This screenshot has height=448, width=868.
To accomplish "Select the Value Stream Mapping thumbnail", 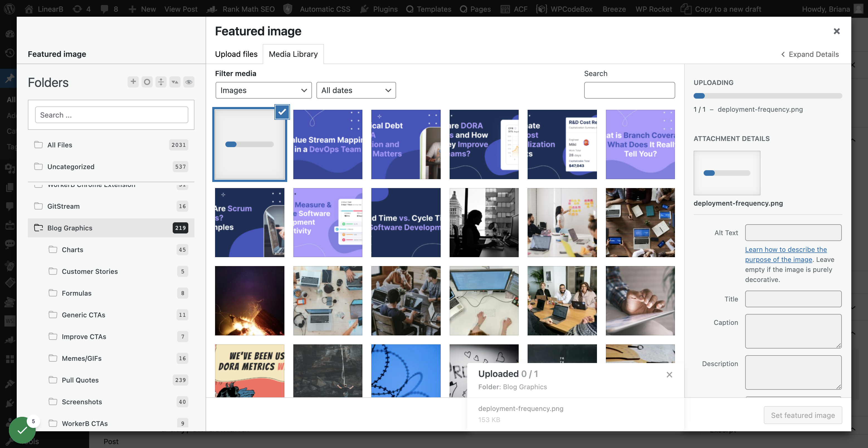I will [x=328, y=144].
